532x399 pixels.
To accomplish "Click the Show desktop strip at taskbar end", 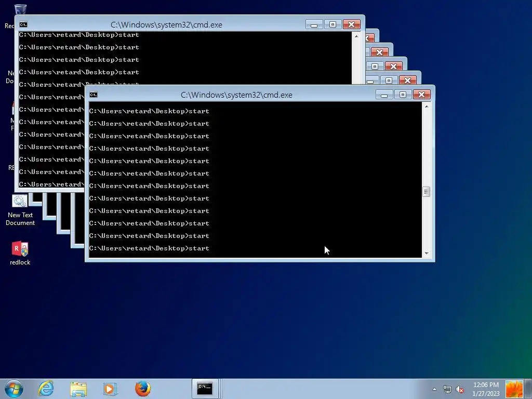I will (528, 389).
